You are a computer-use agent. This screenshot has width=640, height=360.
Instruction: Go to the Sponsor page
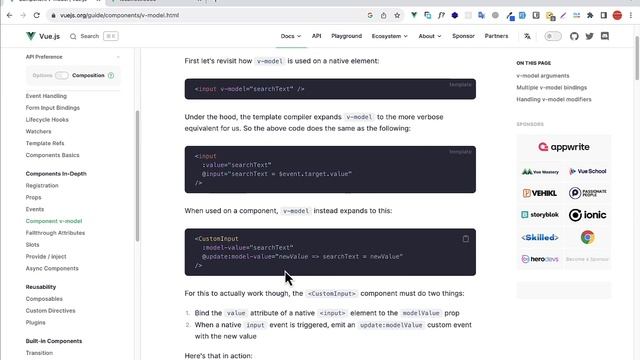pyautogui.click(x=463, y=36)
